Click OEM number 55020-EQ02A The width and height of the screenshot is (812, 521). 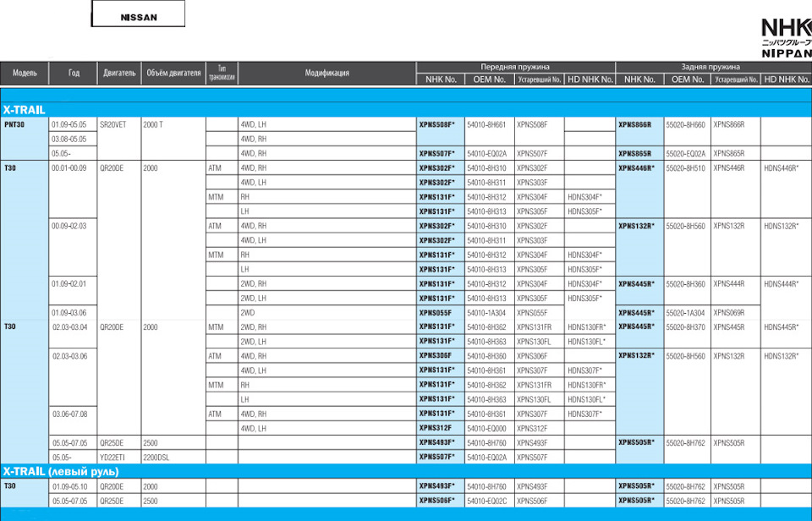[686, 154]
